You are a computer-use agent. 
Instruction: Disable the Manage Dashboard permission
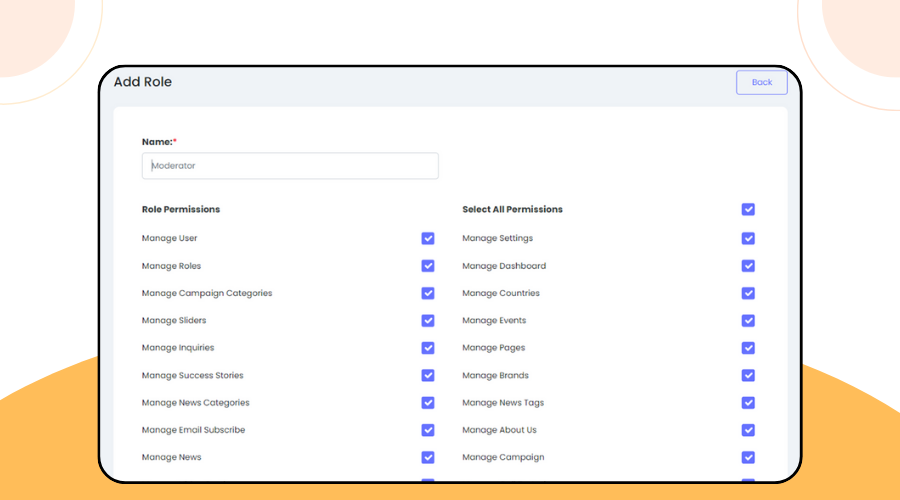(x=748, y=266)
